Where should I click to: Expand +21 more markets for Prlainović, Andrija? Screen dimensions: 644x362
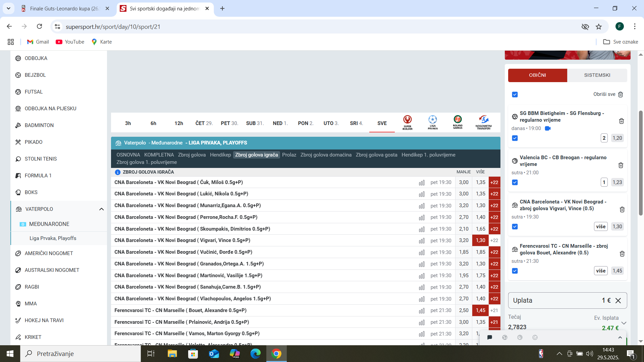tap(494, 322)
